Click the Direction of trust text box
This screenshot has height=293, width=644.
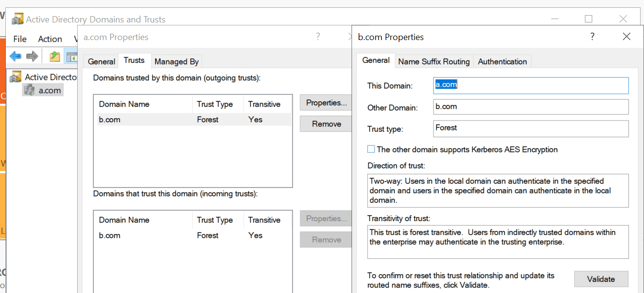pos(498,190)
